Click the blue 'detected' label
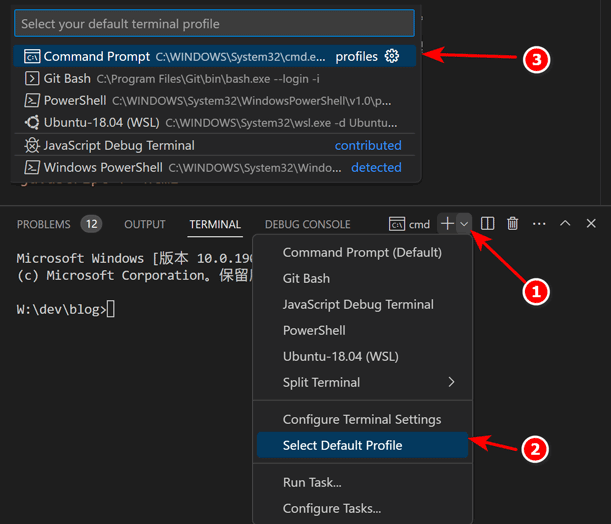This screenshot has width=611, height=524. (376, 168)
